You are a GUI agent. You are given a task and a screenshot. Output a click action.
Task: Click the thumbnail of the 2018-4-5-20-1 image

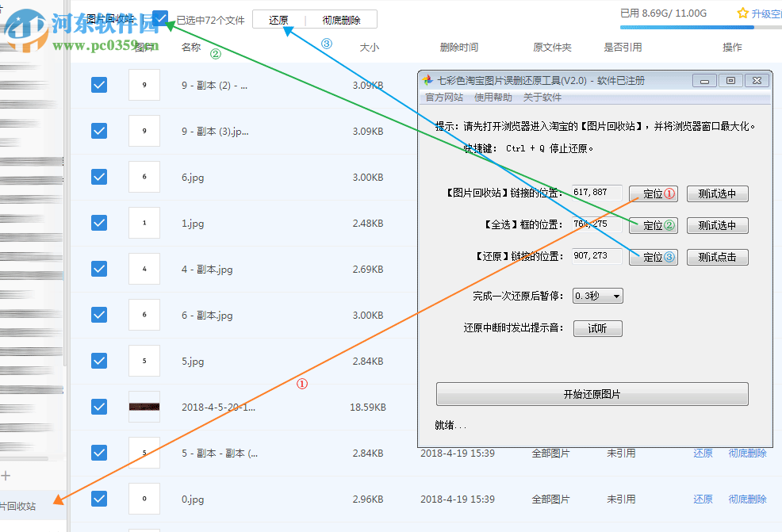coord(144,406)
